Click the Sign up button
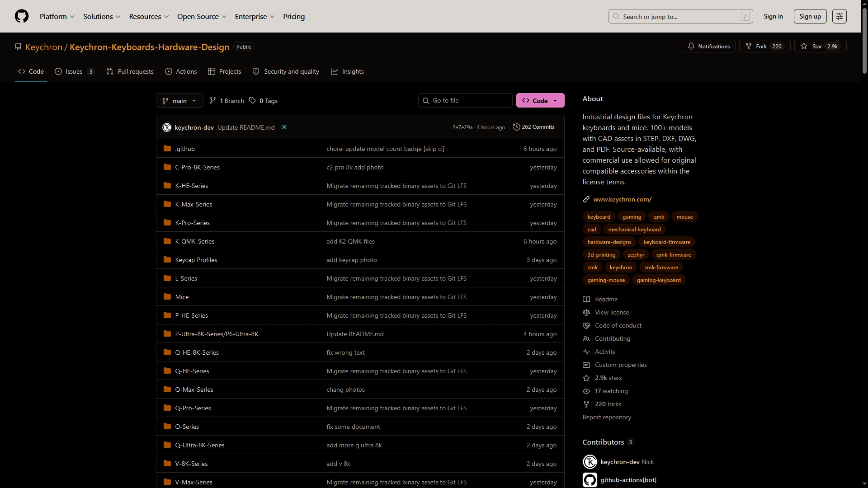 coord(810,16)
